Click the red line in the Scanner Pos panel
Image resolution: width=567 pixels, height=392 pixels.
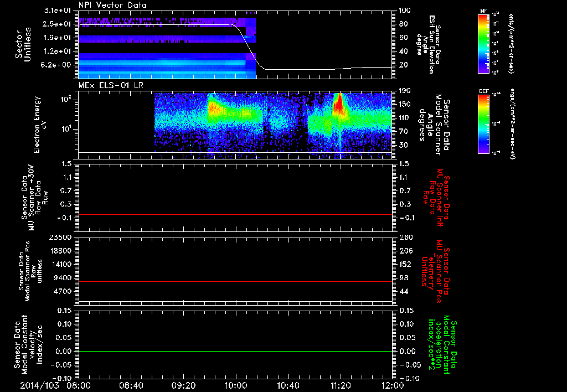coord(235,281)
